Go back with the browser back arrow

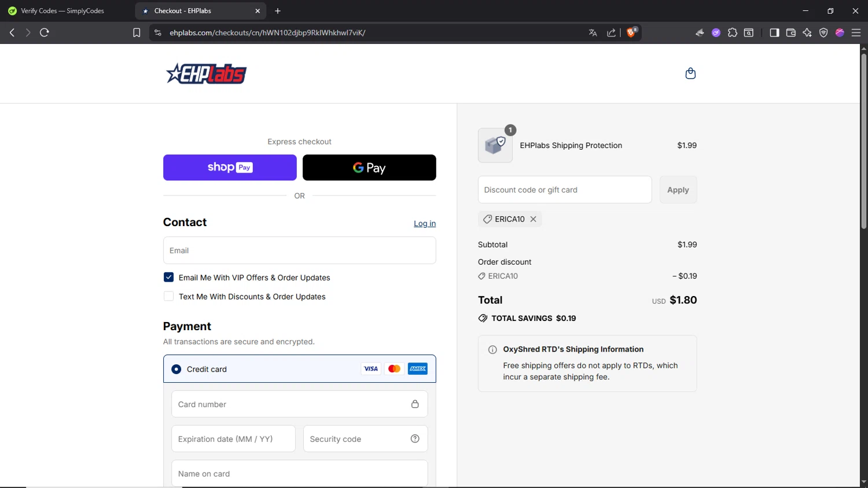click(12, 32)
